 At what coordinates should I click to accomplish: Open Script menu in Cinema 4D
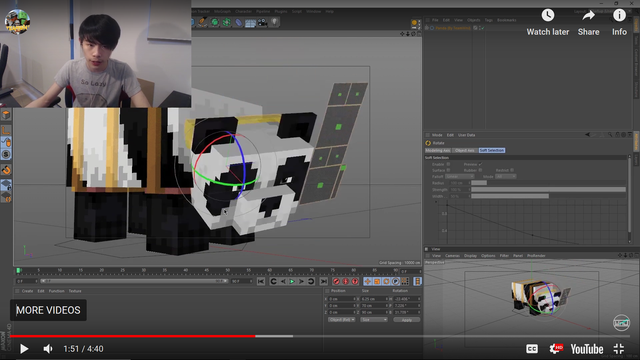297,11
